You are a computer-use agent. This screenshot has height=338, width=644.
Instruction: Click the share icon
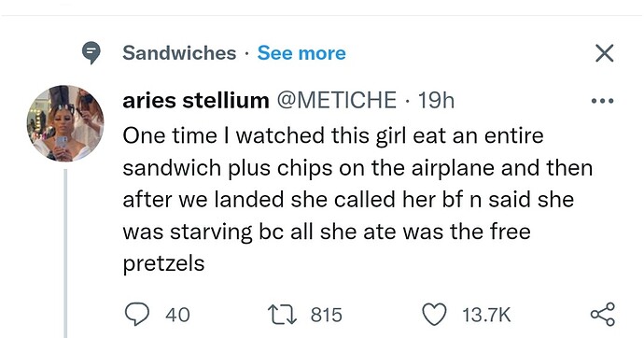tap(603, 315)
